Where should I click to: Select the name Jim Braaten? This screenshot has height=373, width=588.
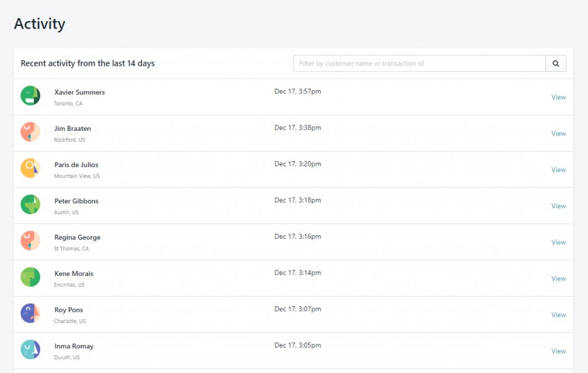72,129
